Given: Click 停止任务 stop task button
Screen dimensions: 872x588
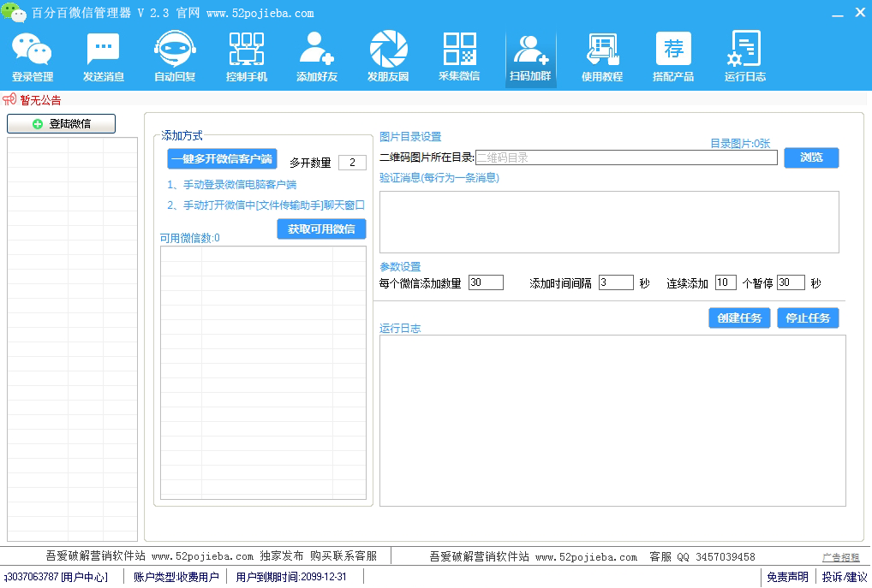Looking at the screenshot, I should pyautogui.click(x=808, y=318).
